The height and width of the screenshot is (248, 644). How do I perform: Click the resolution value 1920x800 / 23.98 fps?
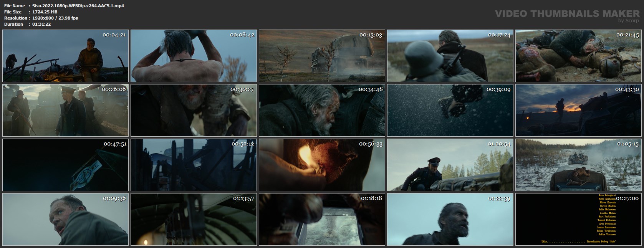[55, 18]
